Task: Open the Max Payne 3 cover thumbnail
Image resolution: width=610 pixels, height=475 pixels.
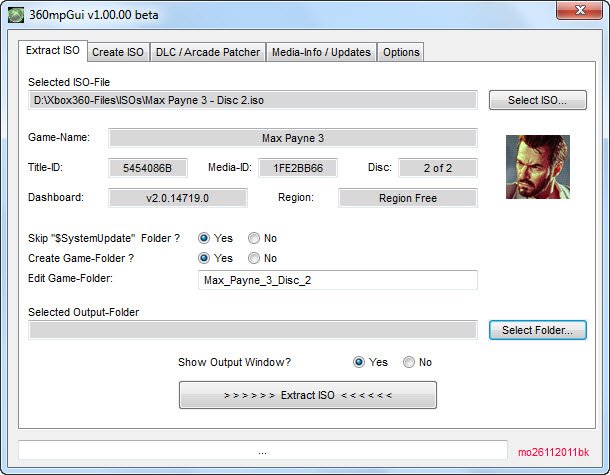Action: pyautogui.click(x=538, y=167)
